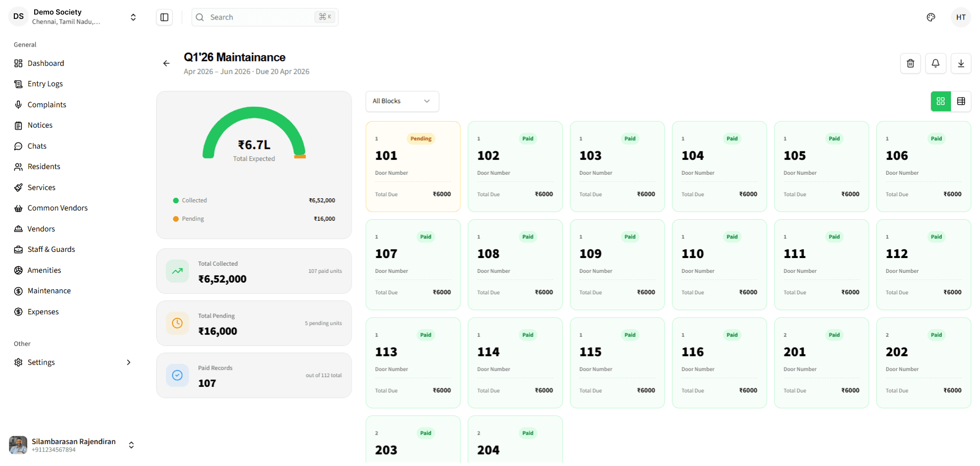Screen dimensions: 980x466
Task: Click Silambarasan Rajendiran profile photo
Action: coord(18,445)
